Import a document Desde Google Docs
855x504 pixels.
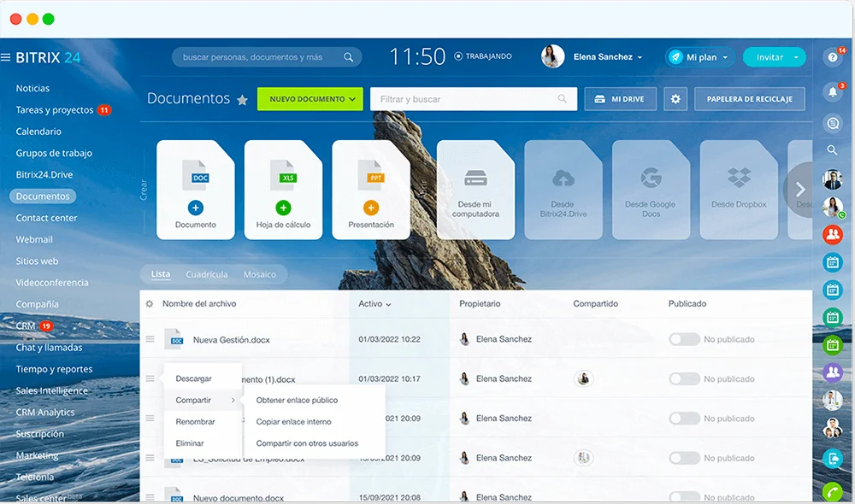(651, 186)
